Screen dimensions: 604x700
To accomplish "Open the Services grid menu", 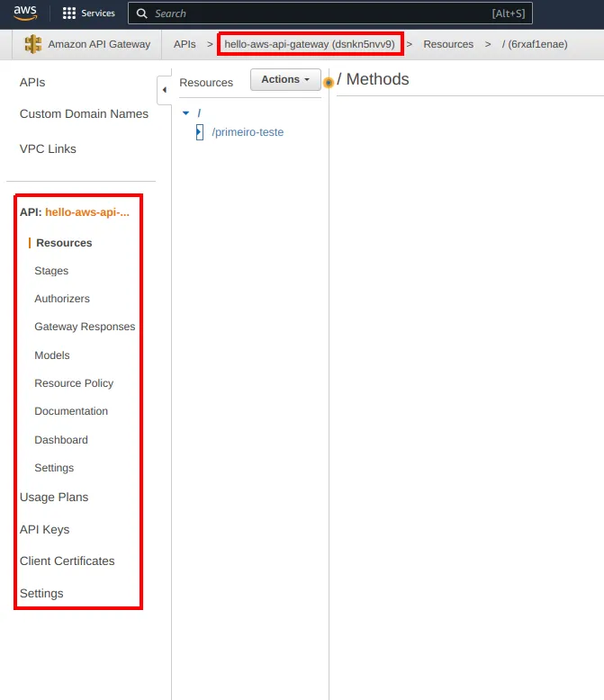I will pos(68,13).
